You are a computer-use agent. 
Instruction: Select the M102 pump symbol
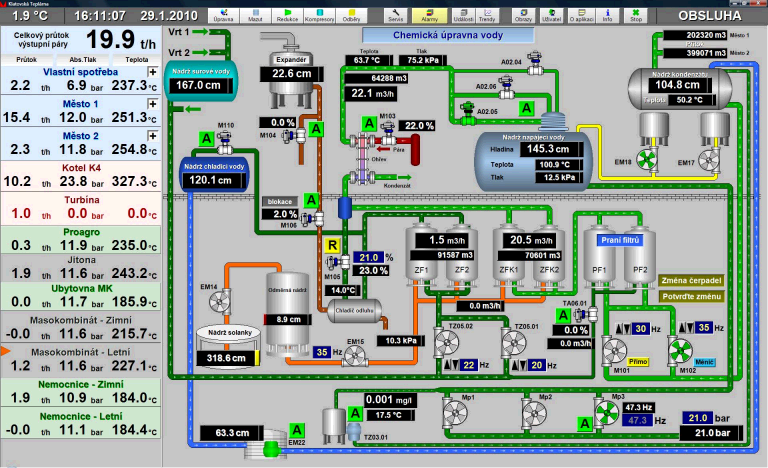click(682, 352)
